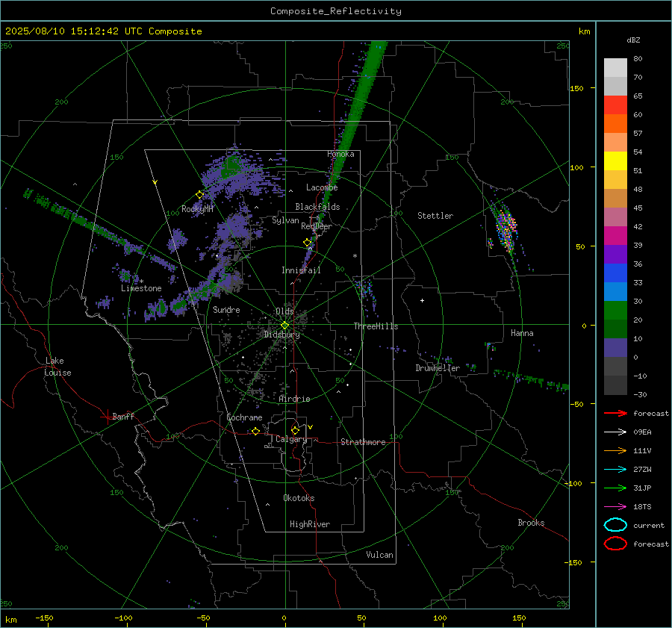Screen dimensions: 672x628
Task: Click the yellow 54 dBZ color swatch
Action: coord(615,161)
